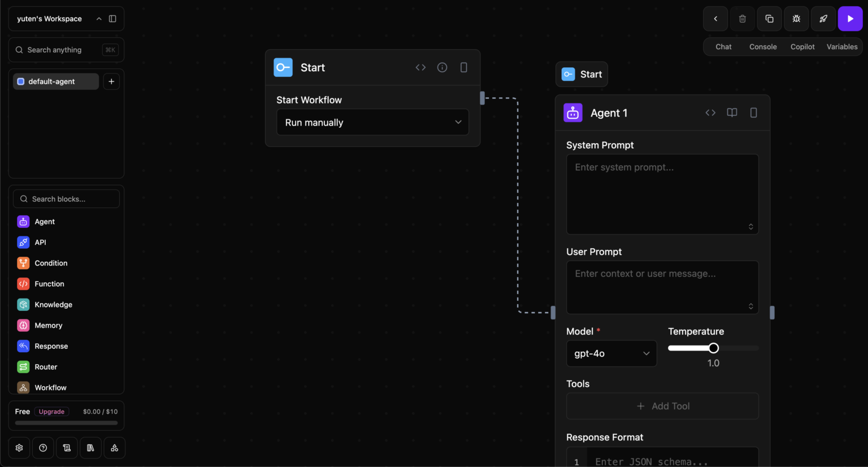Run the workflow with the purple play button
Image resolution: width=868 pixels, height=467 pixels.
point(850,19)
